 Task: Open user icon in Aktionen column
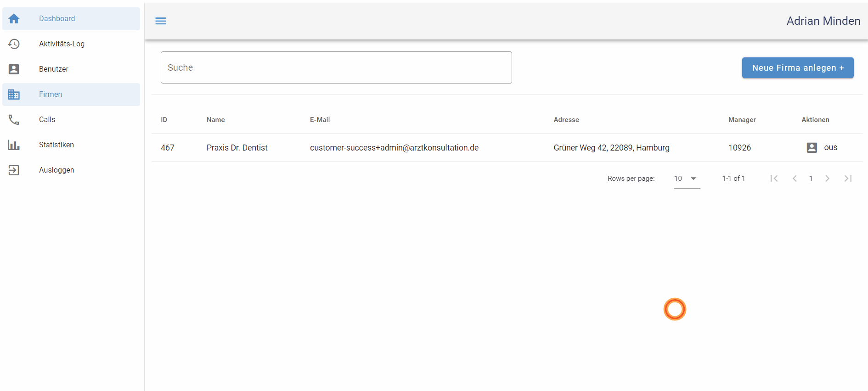pyautogui.click(x=812, y=148)
